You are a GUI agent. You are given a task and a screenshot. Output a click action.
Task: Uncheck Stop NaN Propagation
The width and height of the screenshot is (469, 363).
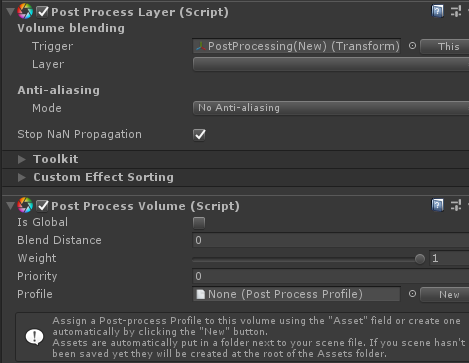(199, 135)
